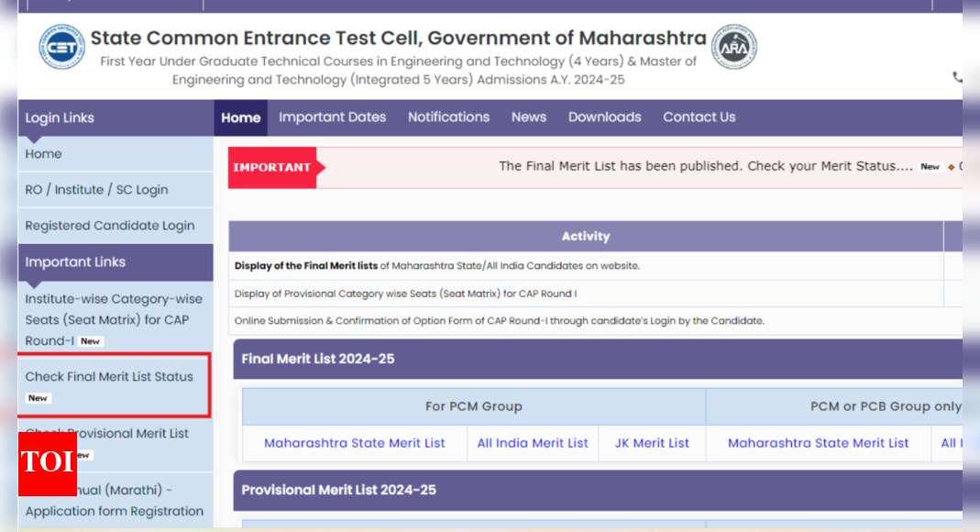
Task: Click the New badge beside Check Final Merit List Status
Action: 37,398
